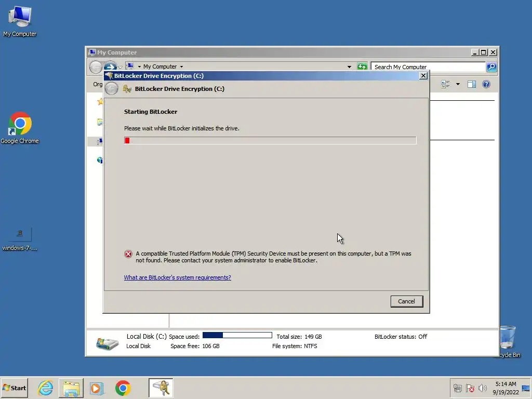Switch to BitLocker taskbar button
The image size is (532, 399).
[161, 388]
